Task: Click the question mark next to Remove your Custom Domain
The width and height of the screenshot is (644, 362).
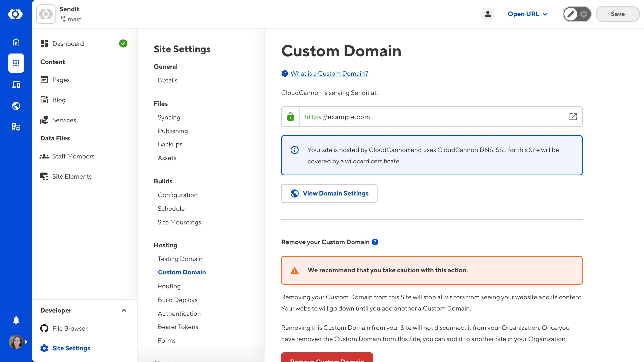Action: (x=375, y=242)
